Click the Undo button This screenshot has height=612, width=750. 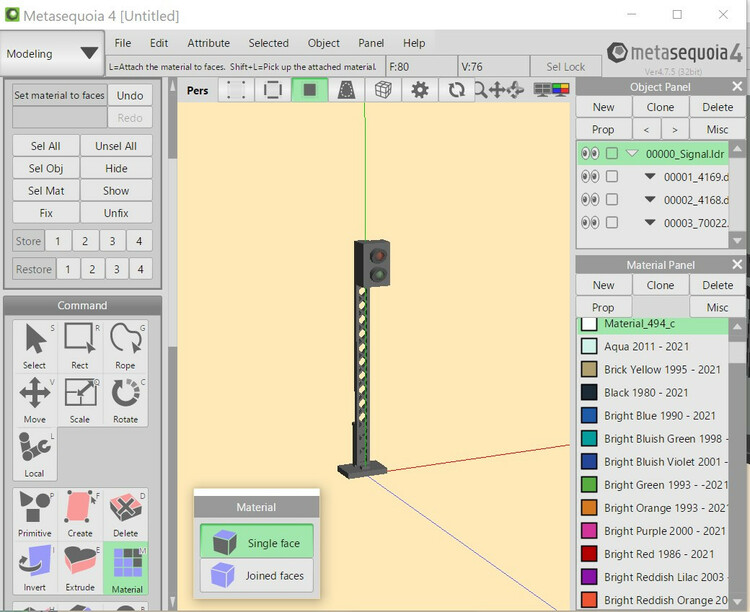[130, 95]
